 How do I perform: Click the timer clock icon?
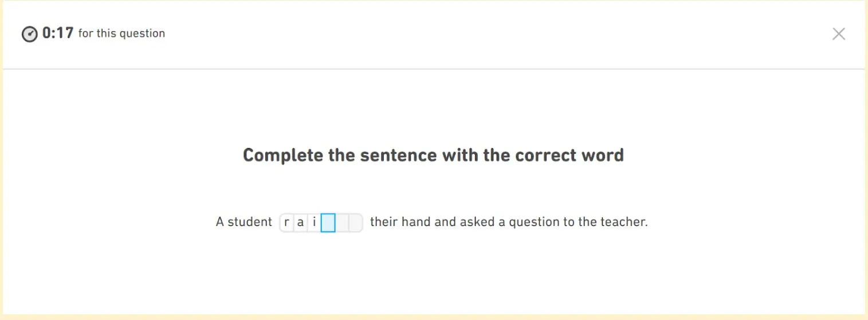[x=30, y=34]
